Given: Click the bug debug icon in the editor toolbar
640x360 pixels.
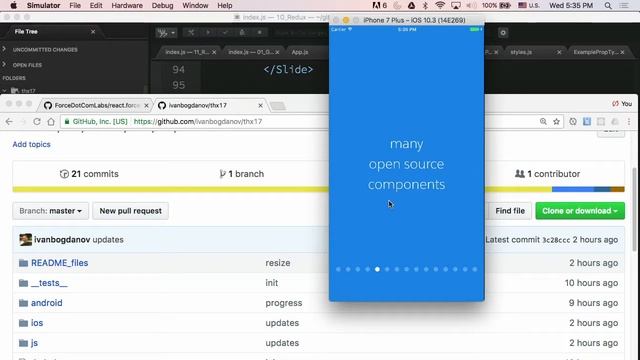Looking at the screenshot, I should coord(242,33).
